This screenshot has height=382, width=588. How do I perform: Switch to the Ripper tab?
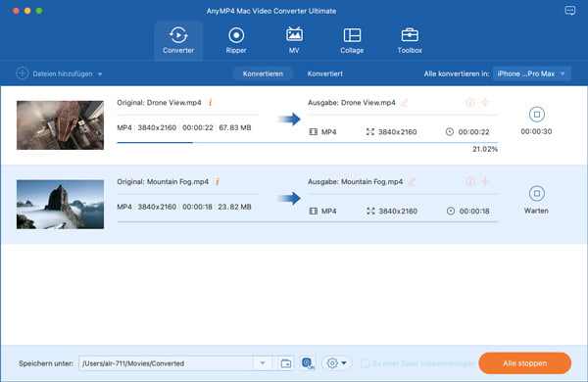coord(236,40)
